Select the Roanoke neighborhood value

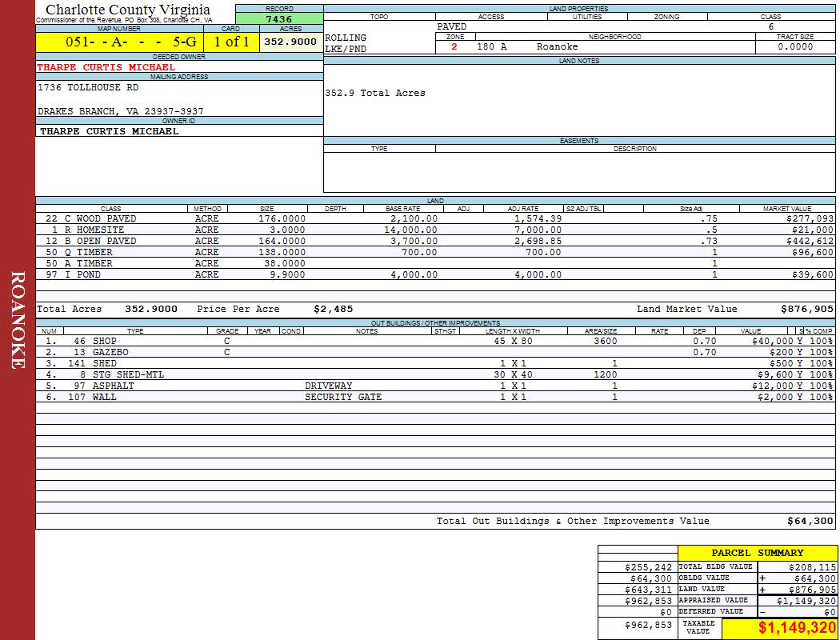557,47
